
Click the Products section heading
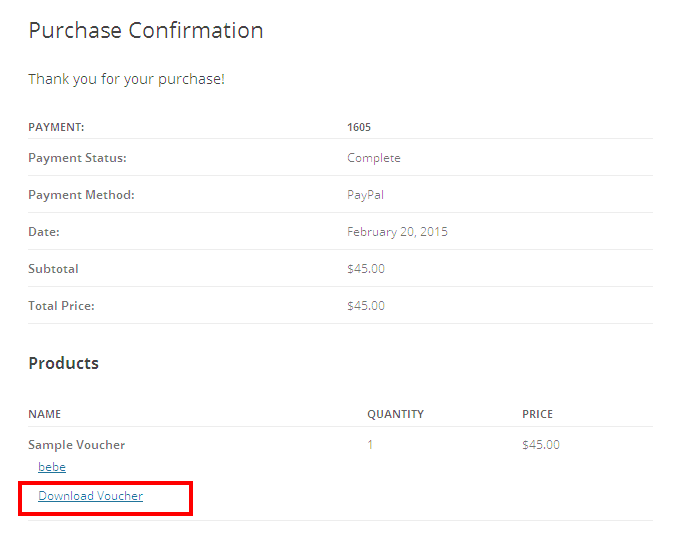[63, 363]
